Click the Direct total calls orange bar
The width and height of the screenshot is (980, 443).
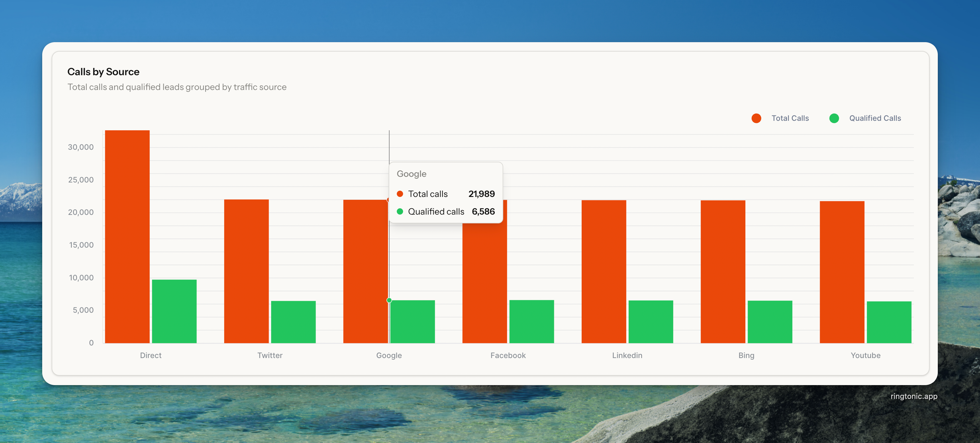pyautogui.click(x=127, y=236)
